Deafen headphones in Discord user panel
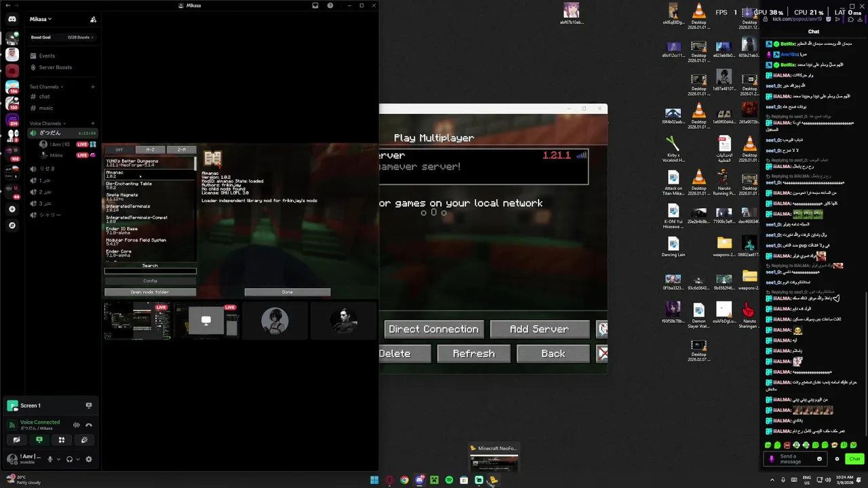Viewport: 868px width, 488px height. tap(69, 459)
